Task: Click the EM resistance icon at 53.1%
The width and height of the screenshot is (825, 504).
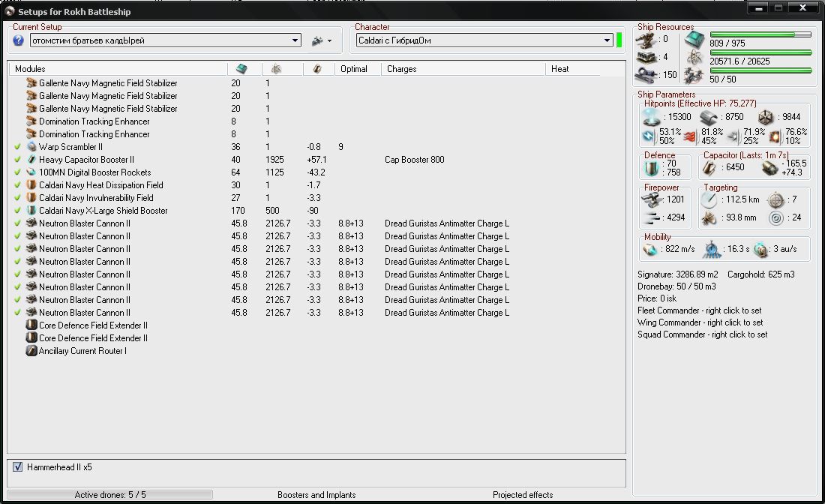Action: 649,136
